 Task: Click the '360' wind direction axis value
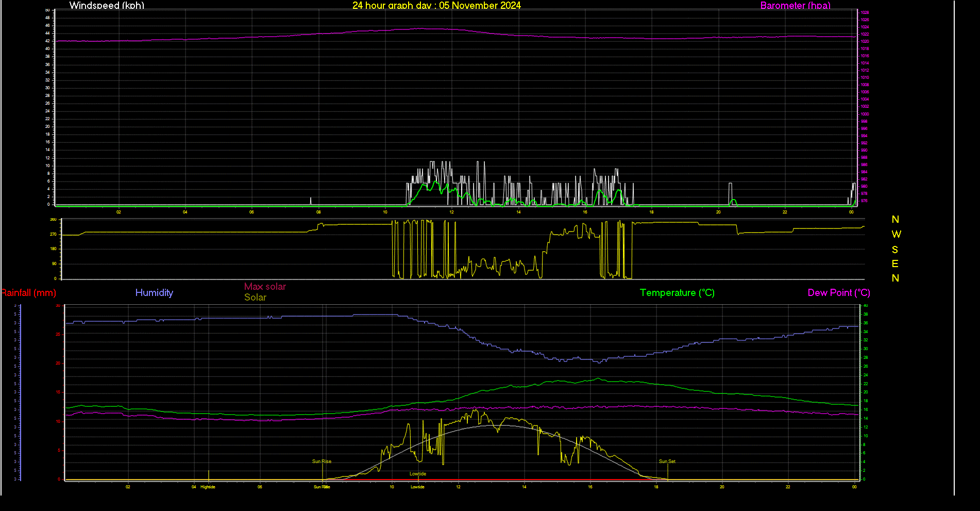[x=53, y=220]
